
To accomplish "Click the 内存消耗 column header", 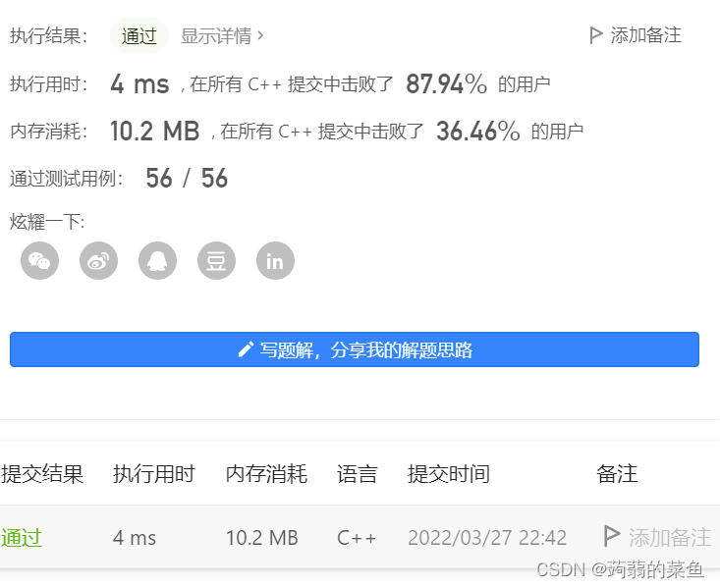I will coord(266,474).
